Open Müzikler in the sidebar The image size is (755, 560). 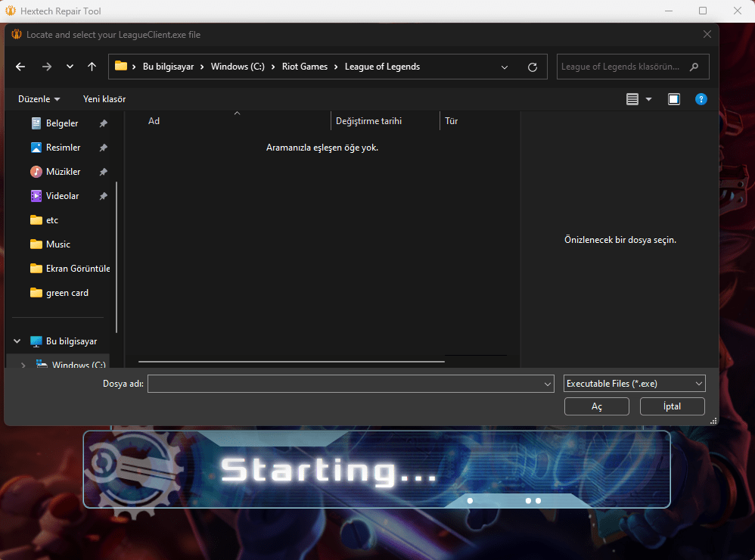point(63,172)
